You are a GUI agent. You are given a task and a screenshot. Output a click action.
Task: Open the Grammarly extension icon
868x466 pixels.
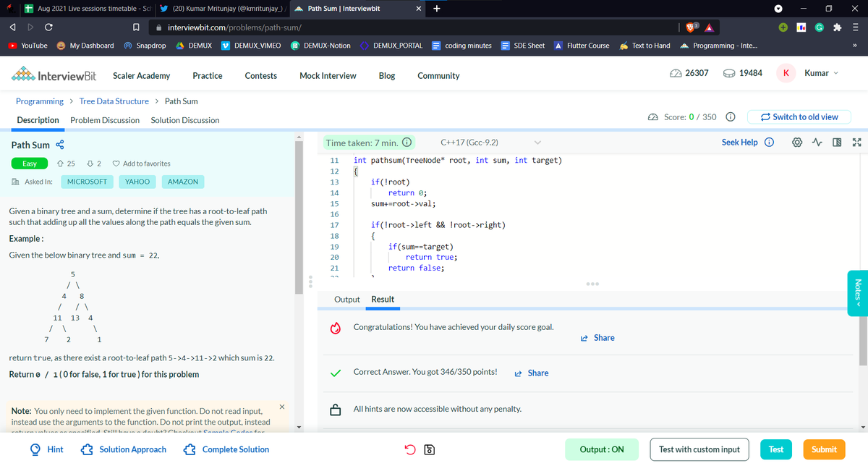pyautogui.click(x=821, y=27)
